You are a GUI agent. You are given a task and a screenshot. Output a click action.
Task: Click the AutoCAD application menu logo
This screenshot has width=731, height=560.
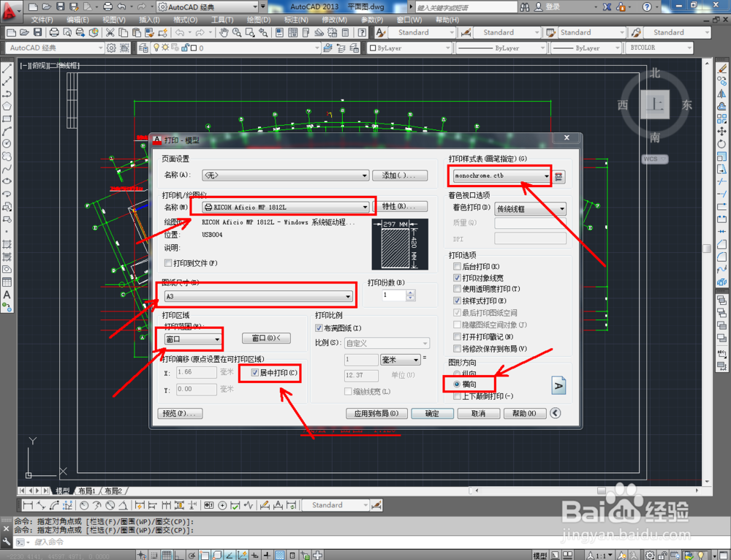(10, 11)
